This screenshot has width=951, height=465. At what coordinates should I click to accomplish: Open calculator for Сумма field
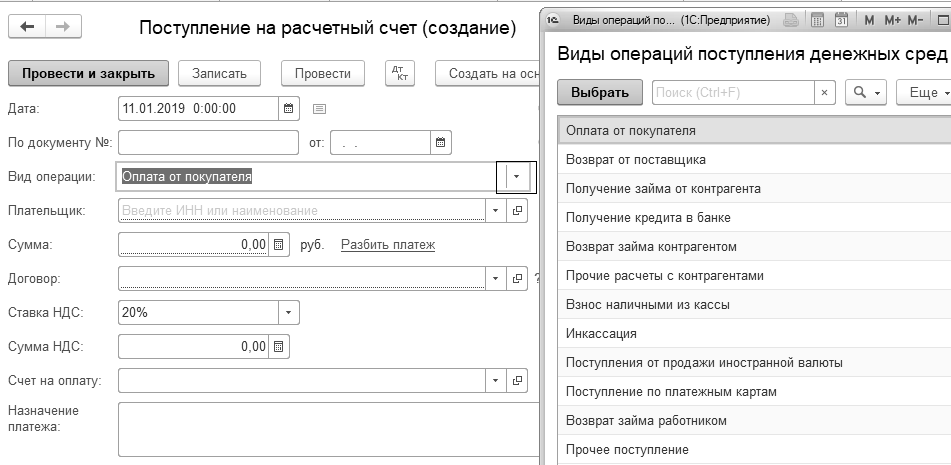coord(279,244)
